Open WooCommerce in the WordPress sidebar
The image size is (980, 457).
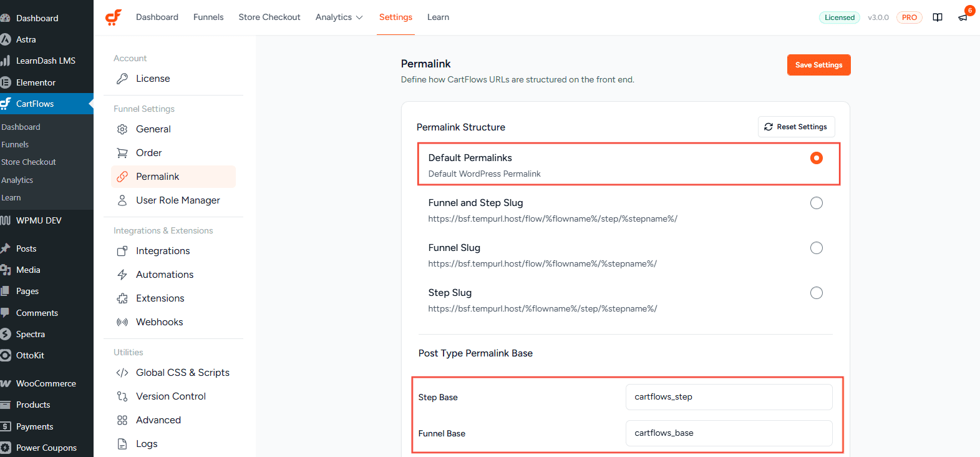(46, 383)
